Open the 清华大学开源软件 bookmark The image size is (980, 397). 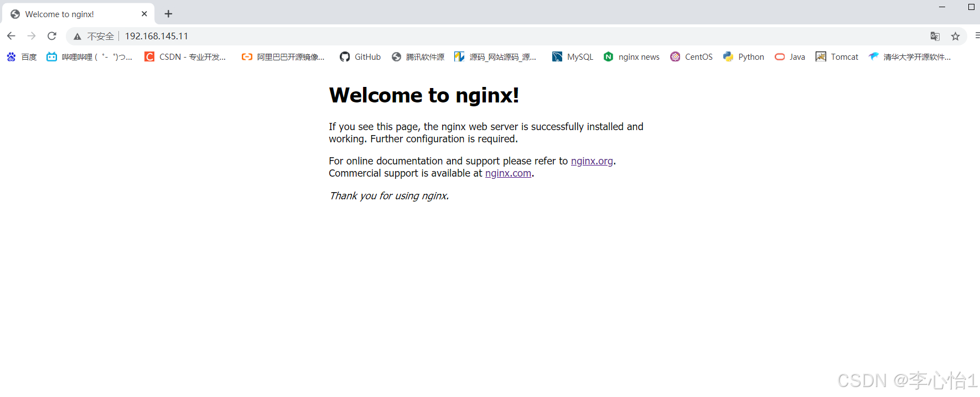tap(910, 56)
